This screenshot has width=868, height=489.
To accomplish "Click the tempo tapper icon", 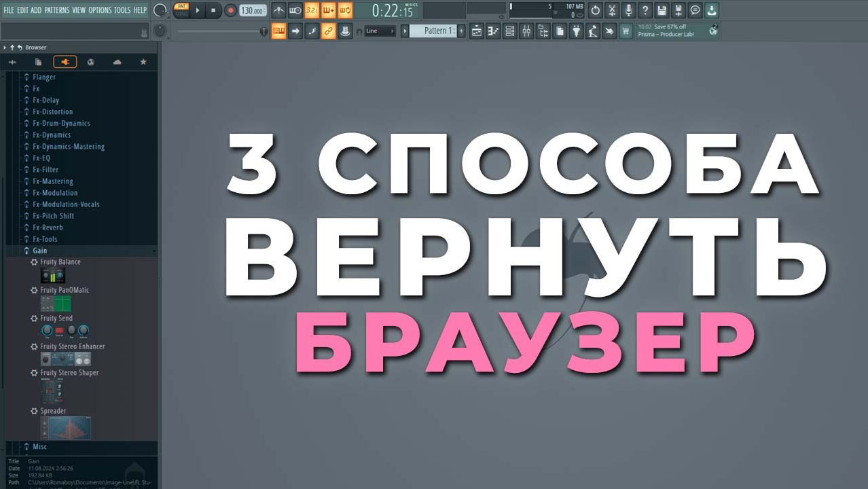I will click(592, 31).
